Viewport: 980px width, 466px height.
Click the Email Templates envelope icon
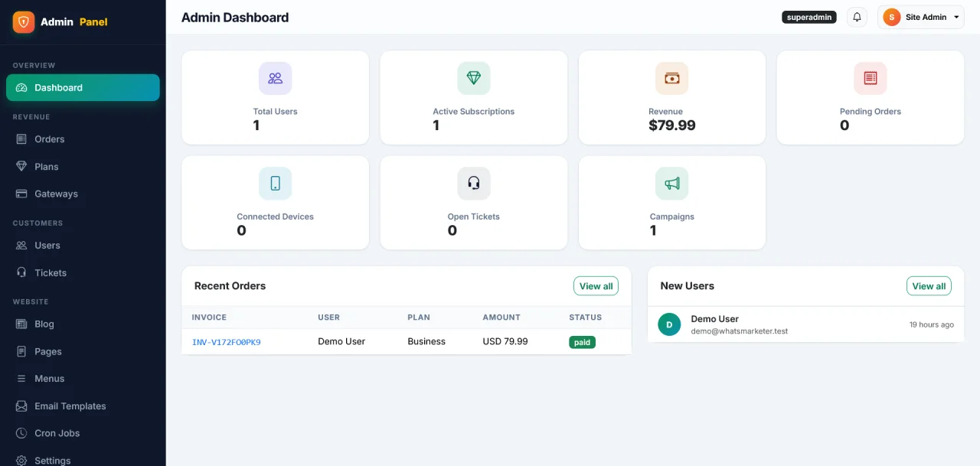(x=21, y=406)
